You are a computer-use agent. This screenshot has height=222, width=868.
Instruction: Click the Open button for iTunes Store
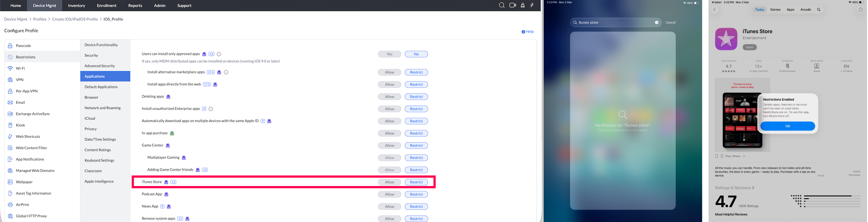coord(750,47)
